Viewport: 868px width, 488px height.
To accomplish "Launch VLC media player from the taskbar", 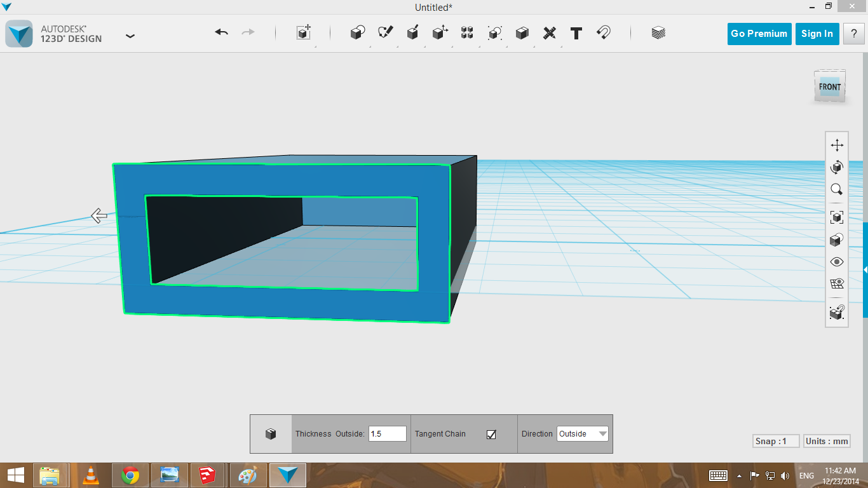I will point(91,475).
